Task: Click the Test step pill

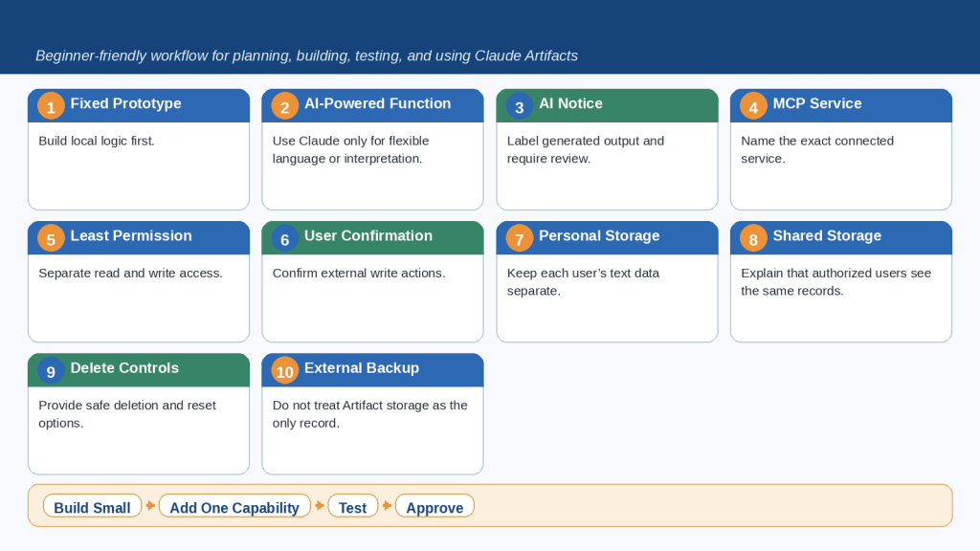Action: (x=352, y=506)
